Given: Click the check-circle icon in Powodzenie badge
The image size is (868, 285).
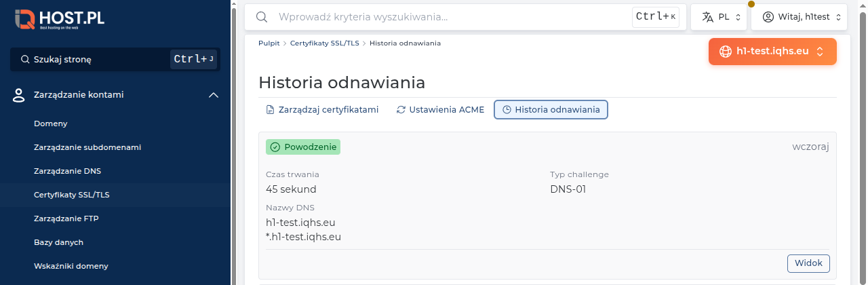Looking at the screenshot, I should (275, 147).
